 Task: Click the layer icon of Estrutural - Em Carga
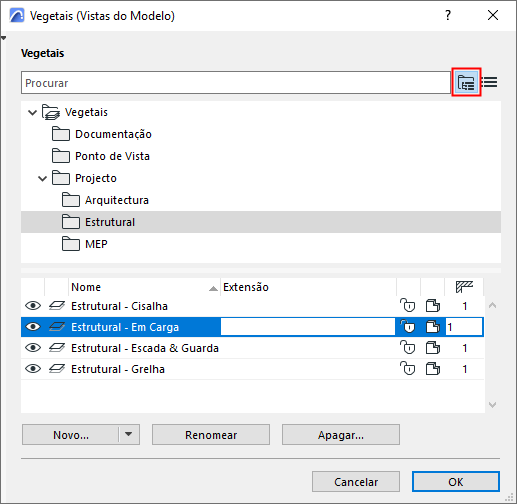[x=57, y=327]
